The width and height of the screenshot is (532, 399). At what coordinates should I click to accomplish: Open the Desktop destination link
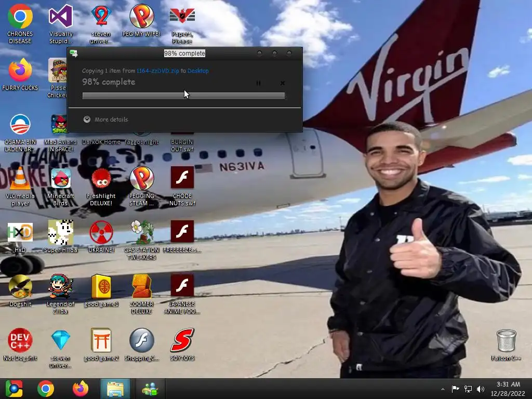198,71
